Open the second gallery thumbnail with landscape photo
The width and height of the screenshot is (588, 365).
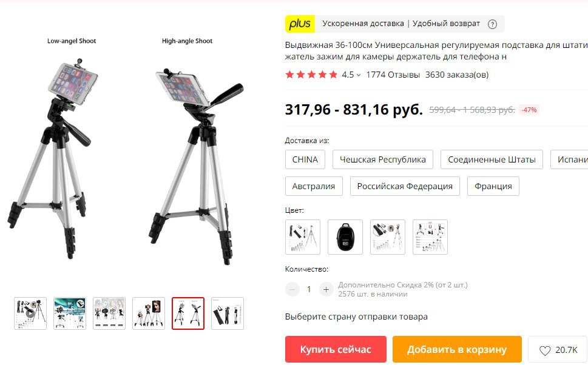pos(70,313)
